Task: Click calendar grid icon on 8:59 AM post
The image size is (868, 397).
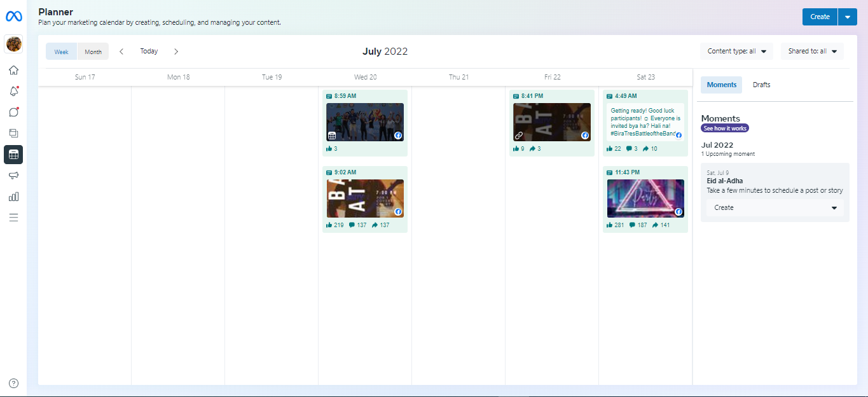Action: coord(331,136)
